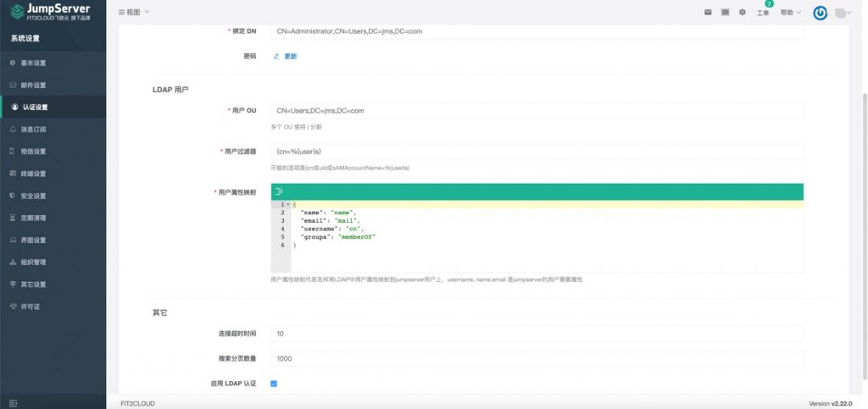Click the FIT2CLOUD footer link
The width and height of the screenshot is (868, 409).
[x=138, y=403]
